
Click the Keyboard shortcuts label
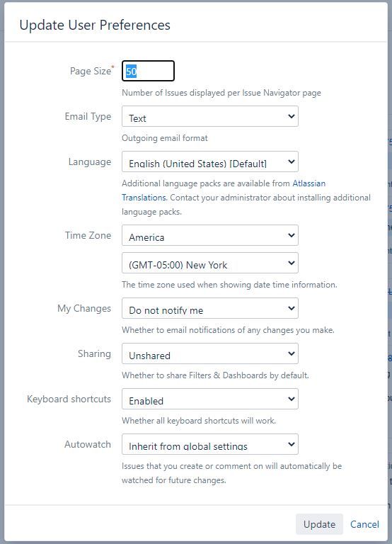[69, 399]
